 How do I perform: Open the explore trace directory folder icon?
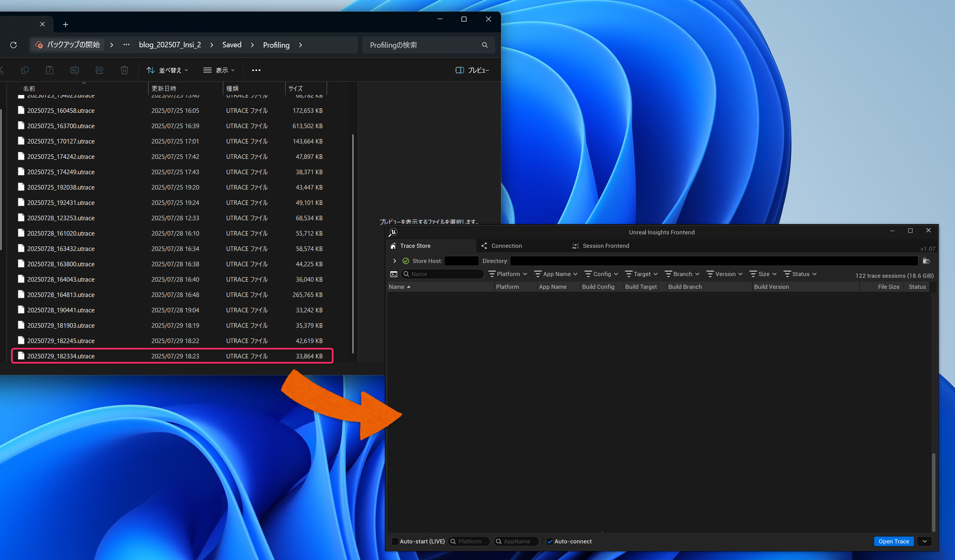(x=926, y=261)
